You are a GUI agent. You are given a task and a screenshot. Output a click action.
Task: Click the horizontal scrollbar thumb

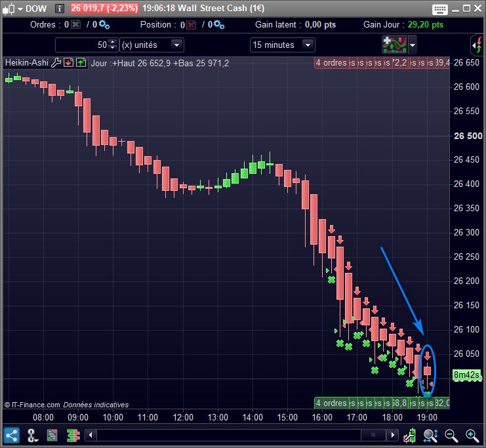click(x=373, y=435)
